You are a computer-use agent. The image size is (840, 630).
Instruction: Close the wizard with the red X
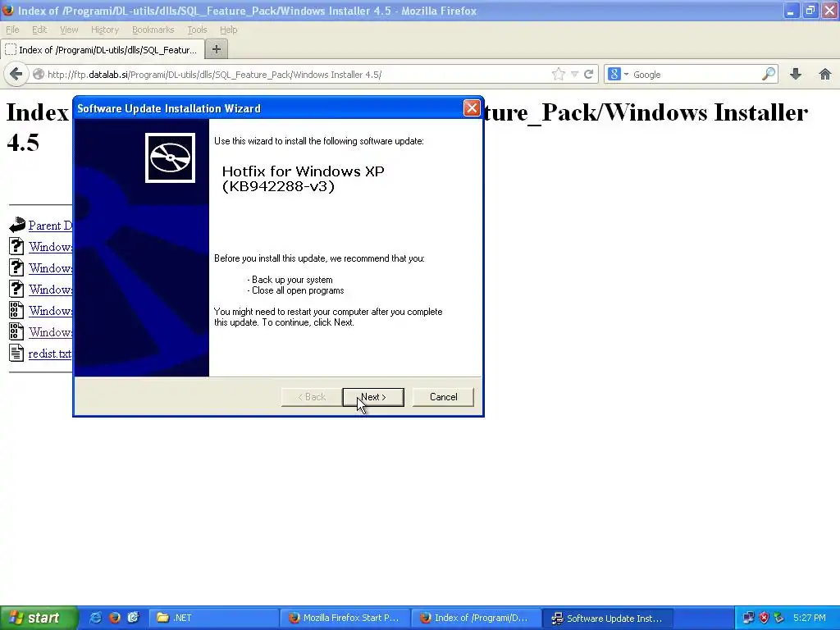pos(472,108)
